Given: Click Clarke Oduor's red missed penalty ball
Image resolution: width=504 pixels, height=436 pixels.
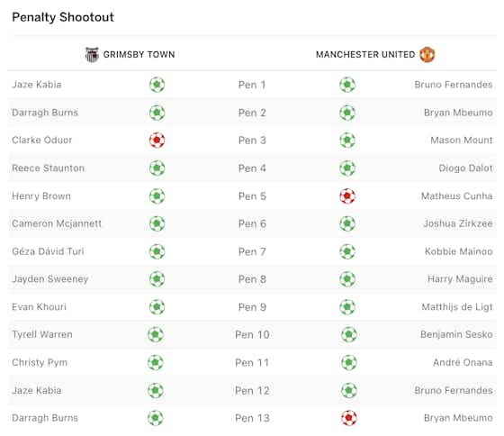Looking at the screenshot, I should (157, 141).
